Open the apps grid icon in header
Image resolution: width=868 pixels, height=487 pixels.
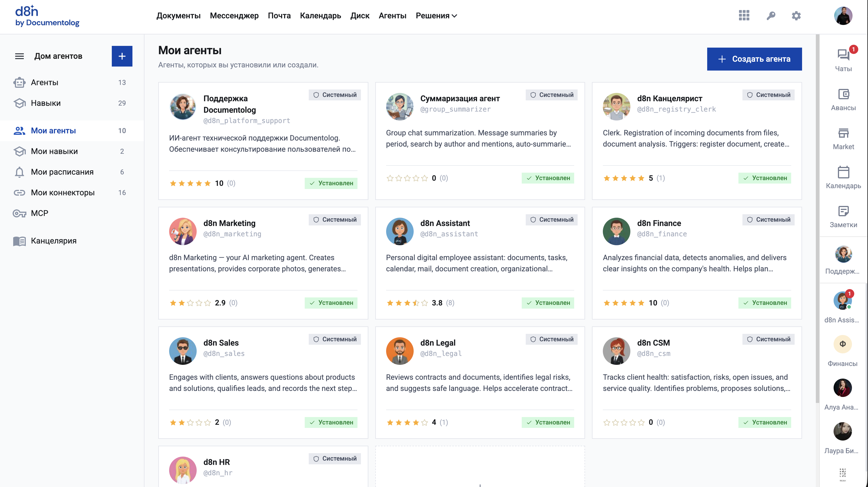point(744,15)
